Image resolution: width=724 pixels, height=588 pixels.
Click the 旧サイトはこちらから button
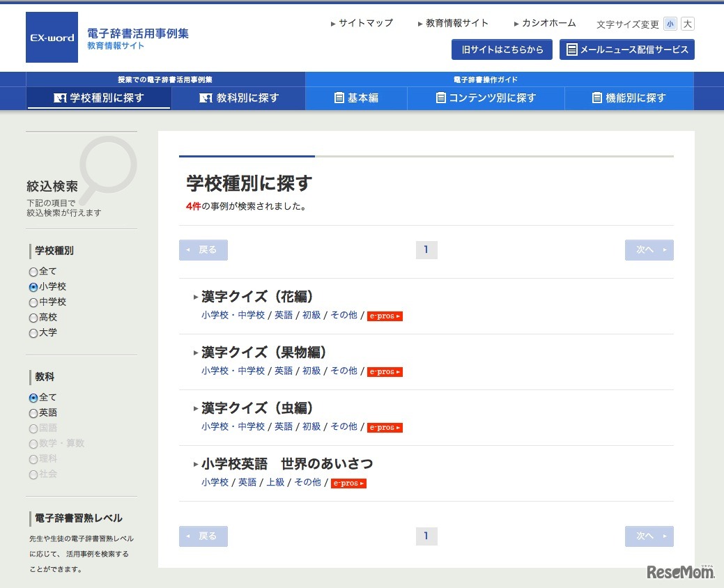(501, 49)
